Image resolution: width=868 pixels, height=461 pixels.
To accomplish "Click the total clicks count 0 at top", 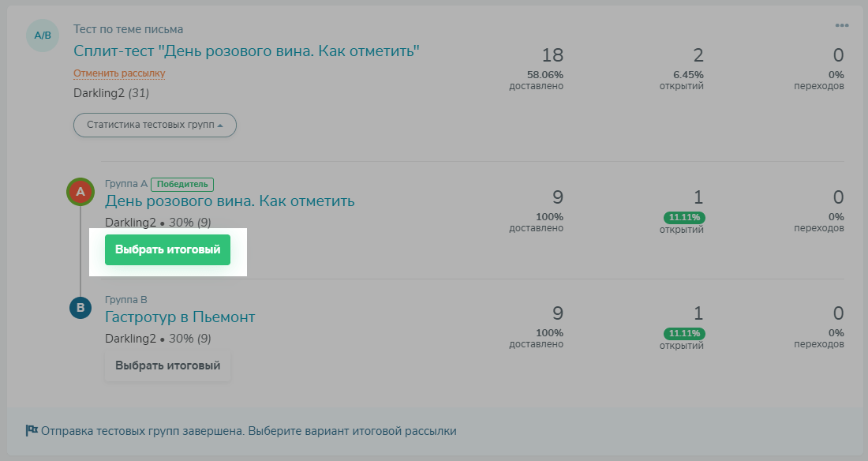I will 838,55.
